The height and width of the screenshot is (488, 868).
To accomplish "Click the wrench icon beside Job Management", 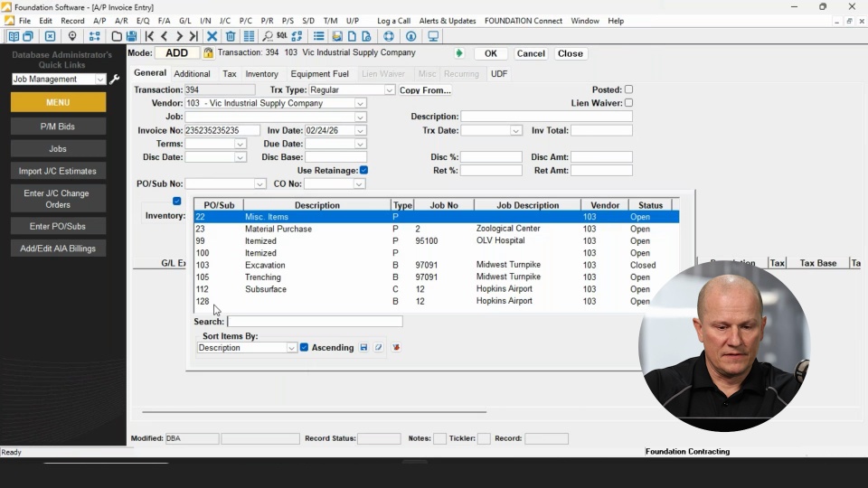I will pos(115,80).
